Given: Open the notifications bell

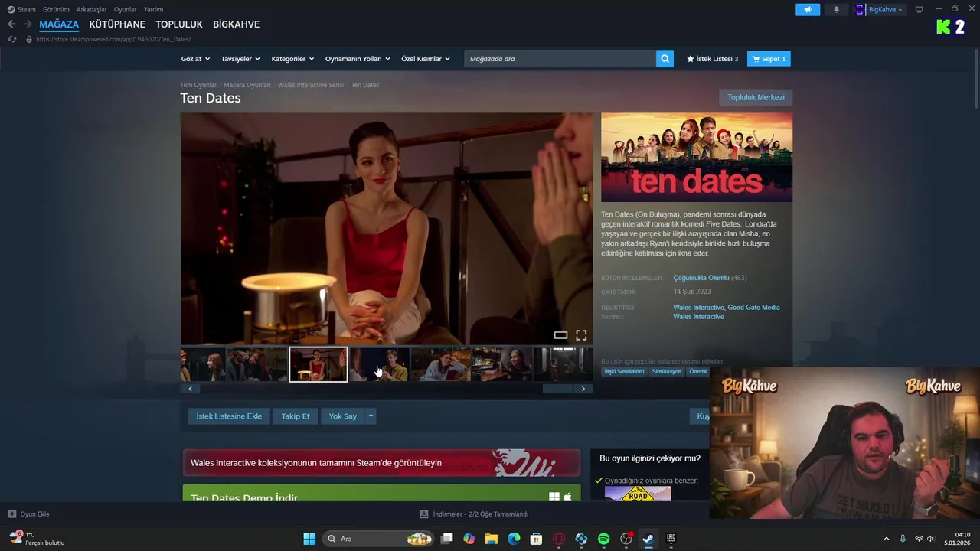Looking at the screenshot, I should [836, 9].
